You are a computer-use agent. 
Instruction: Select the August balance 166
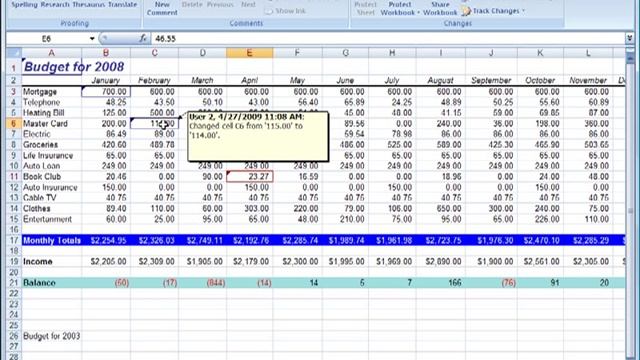point(440,282)
